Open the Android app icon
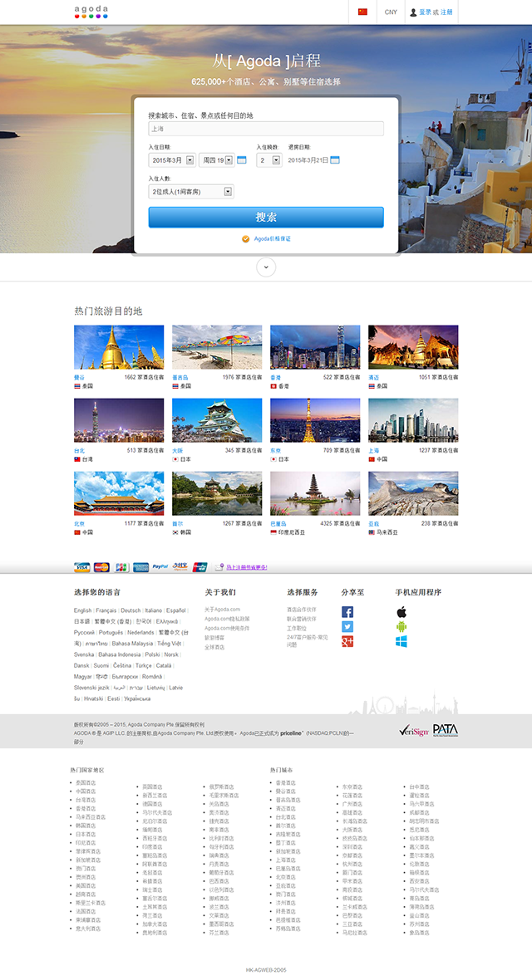 pyautogui.click(x=401, y=626)
